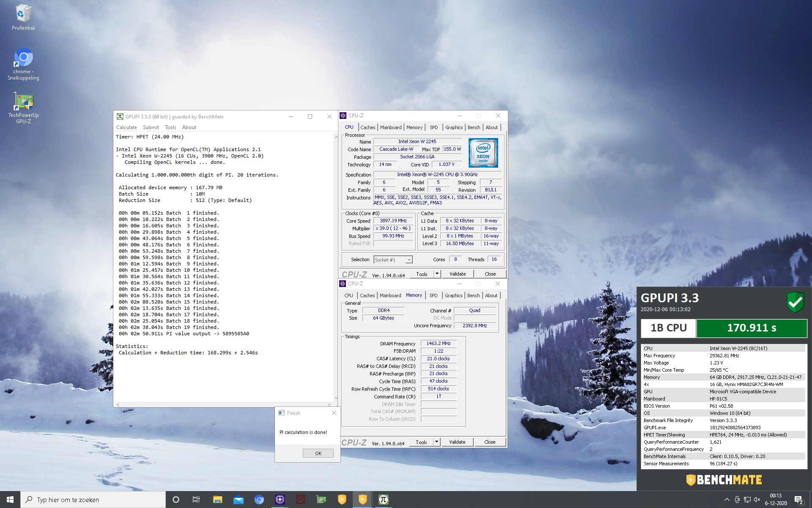Open Task View on taskbar
The height and width of the screenshot is (508, 812).
point(196,500)
